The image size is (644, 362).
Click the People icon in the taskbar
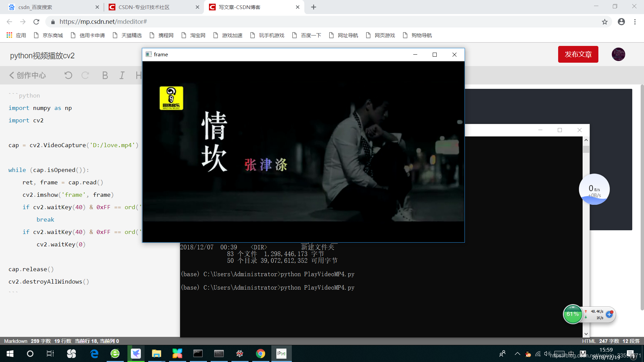pyautogui.click(x=502, y=354)
